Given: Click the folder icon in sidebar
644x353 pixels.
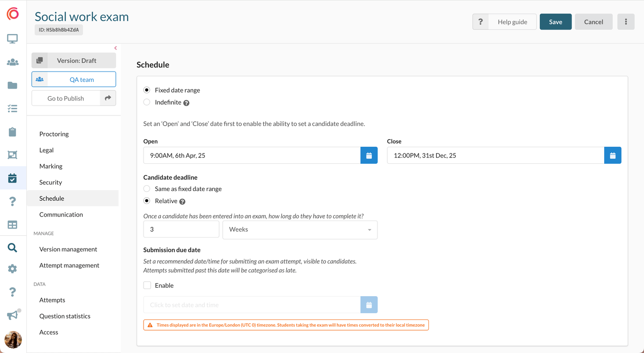Looking at the screenshot, I should [13, 85].
